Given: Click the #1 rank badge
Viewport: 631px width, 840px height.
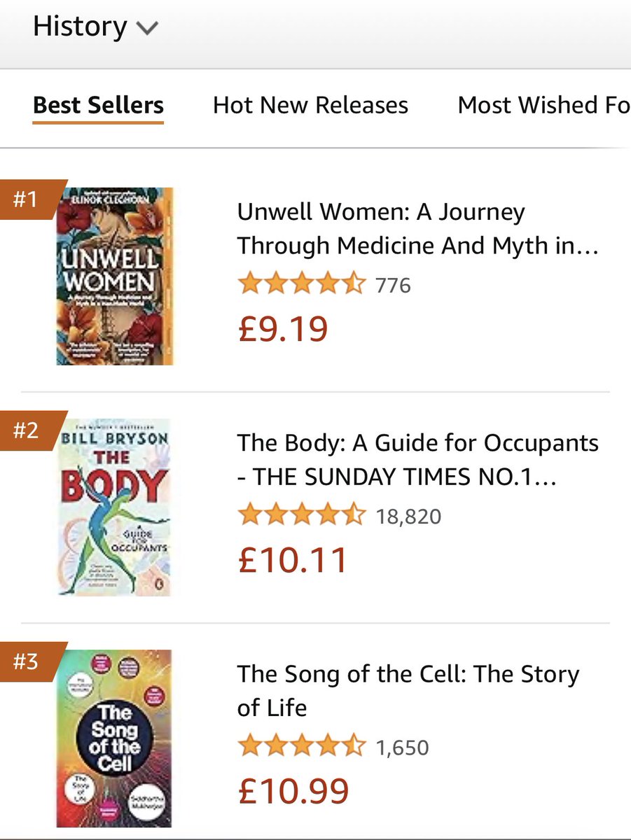Looking at the screenshot, I should (x=28, y=199).
